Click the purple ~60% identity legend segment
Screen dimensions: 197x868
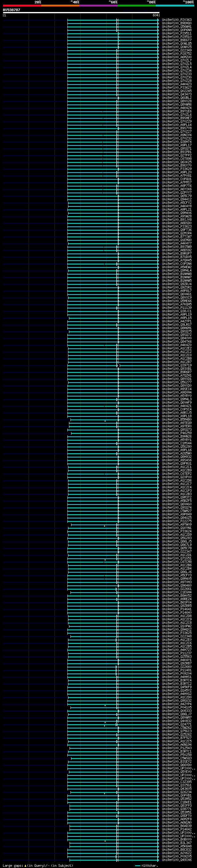99,6
